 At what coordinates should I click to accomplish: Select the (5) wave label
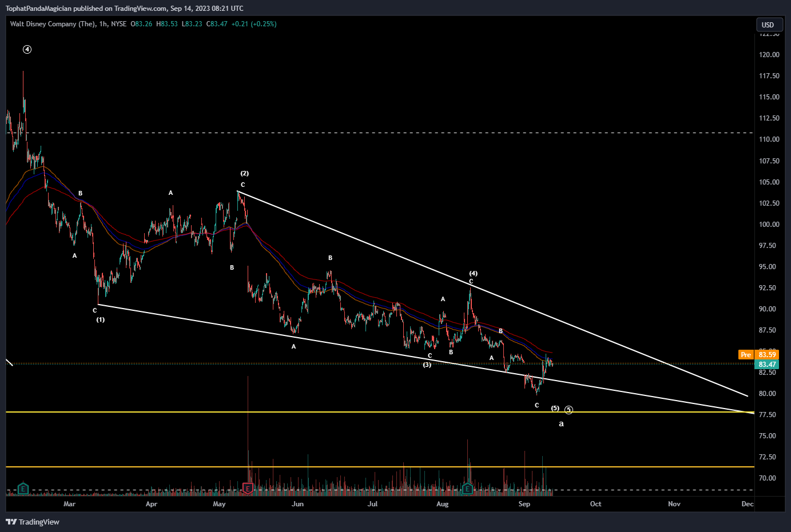tap(555, 408)
